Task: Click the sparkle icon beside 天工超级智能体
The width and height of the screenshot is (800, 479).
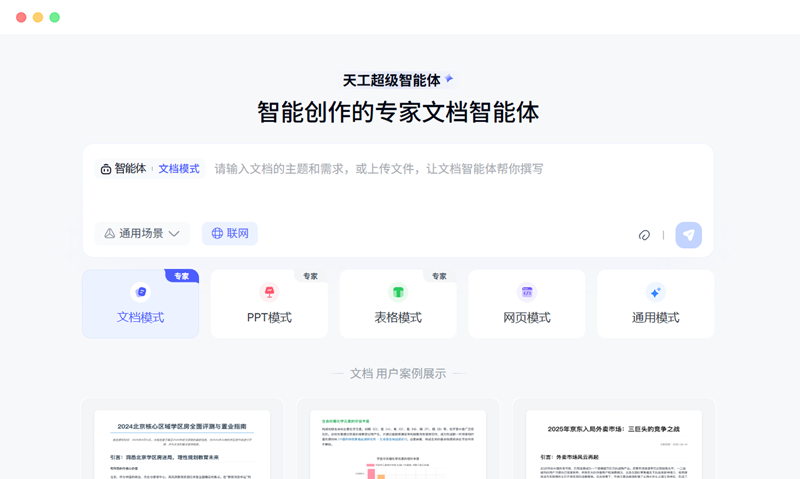Action: (449, 79)
